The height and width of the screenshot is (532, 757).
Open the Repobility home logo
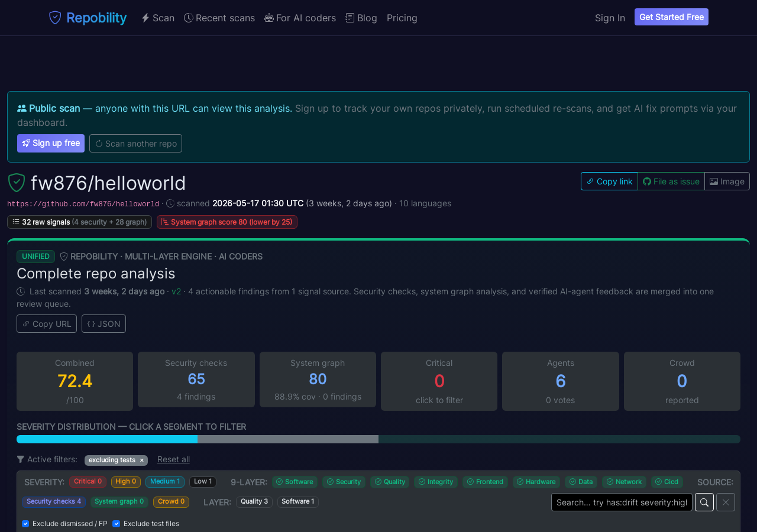pyautogui.click(x=88, y=18)
